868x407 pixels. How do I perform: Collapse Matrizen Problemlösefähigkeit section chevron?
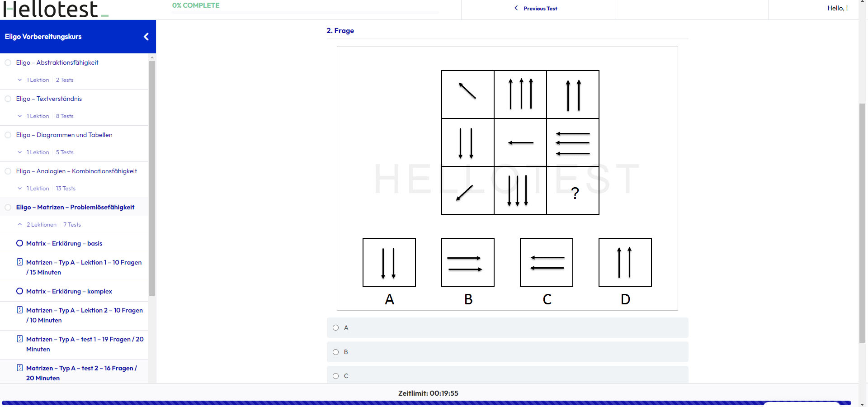19,225
